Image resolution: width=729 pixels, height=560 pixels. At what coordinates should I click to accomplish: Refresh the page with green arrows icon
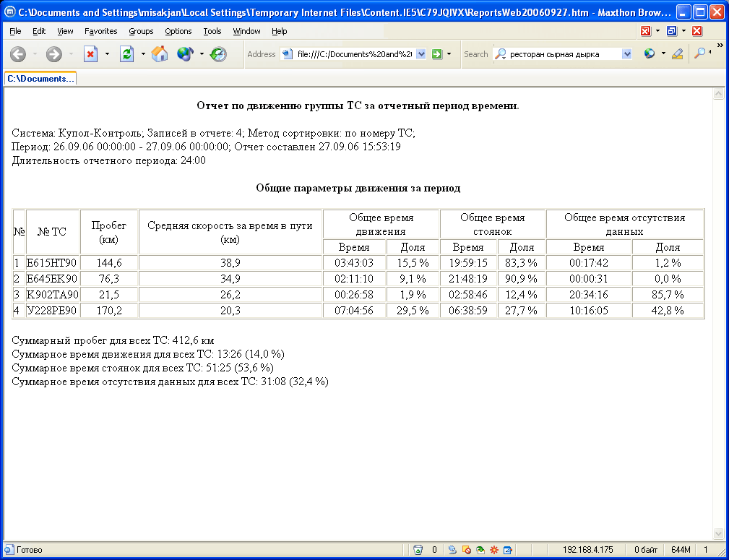click(x=127, y=54)
